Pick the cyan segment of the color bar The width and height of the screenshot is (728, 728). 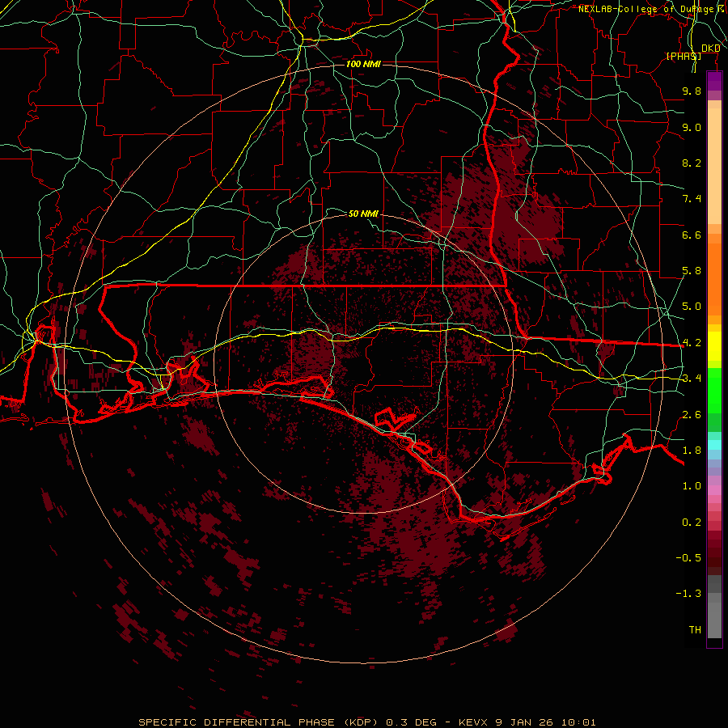pos(714,445)
